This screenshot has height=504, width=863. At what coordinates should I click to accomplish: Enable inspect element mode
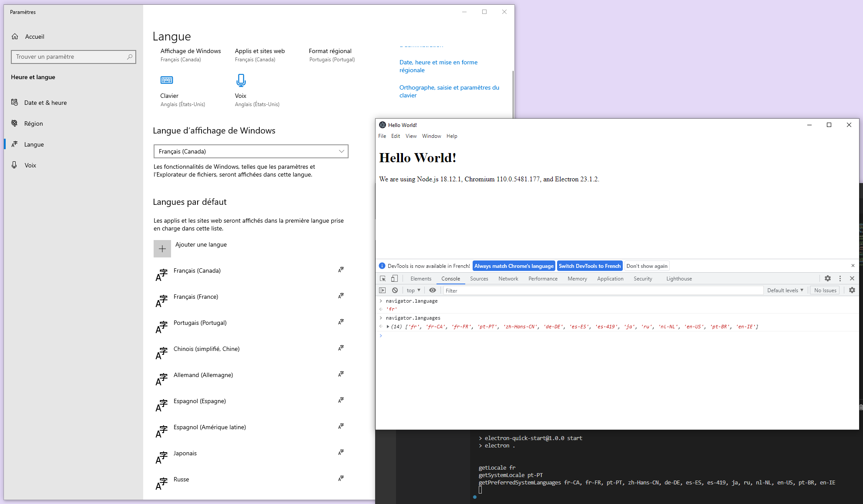coord(383,278)
